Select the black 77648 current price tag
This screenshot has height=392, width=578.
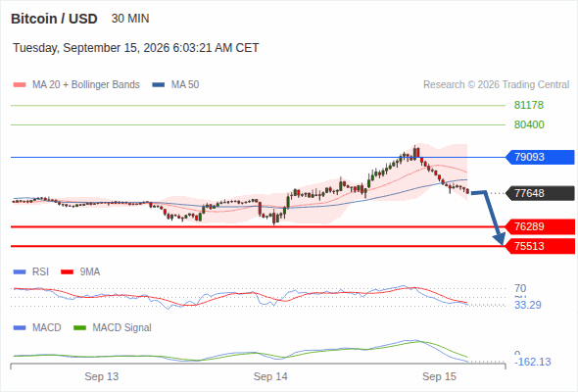point(540,193)
